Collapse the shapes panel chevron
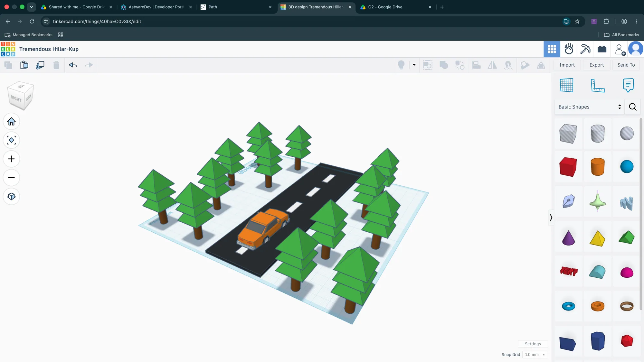Image resolution: width=644 pixels, height=362 pixels. tap(551, 218)
